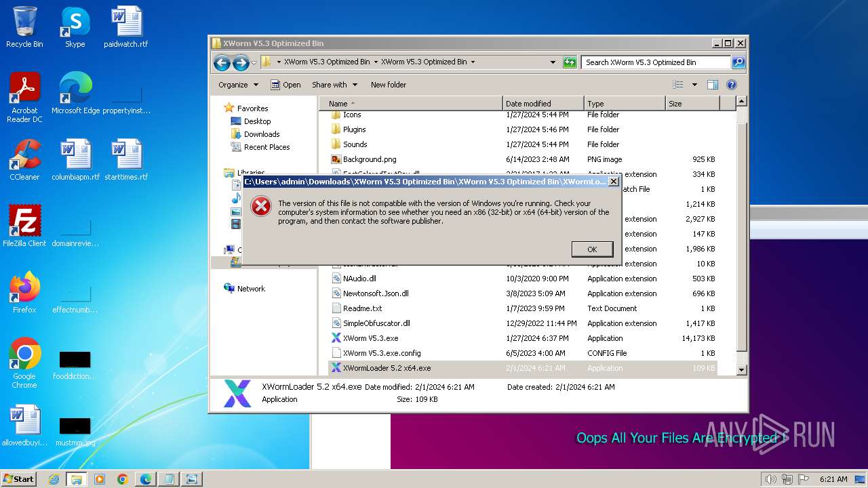
Task: Focus the Search XWorm V5.3 Optimized Bin box
Action: 656,62
